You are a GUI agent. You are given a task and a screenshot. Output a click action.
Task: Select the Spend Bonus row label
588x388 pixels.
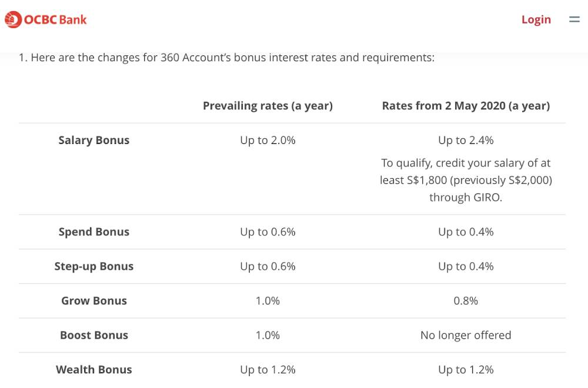coord(93,232)
